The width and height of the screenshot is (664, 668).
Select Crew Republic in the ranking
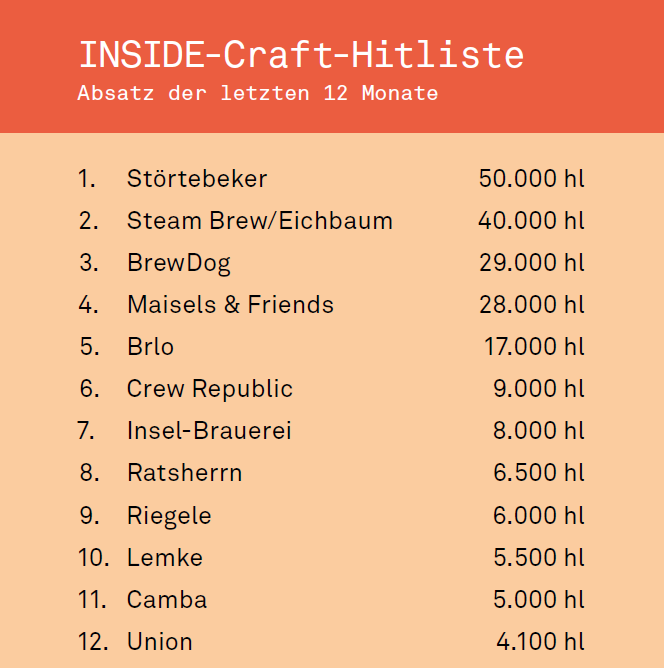(209, 389)
